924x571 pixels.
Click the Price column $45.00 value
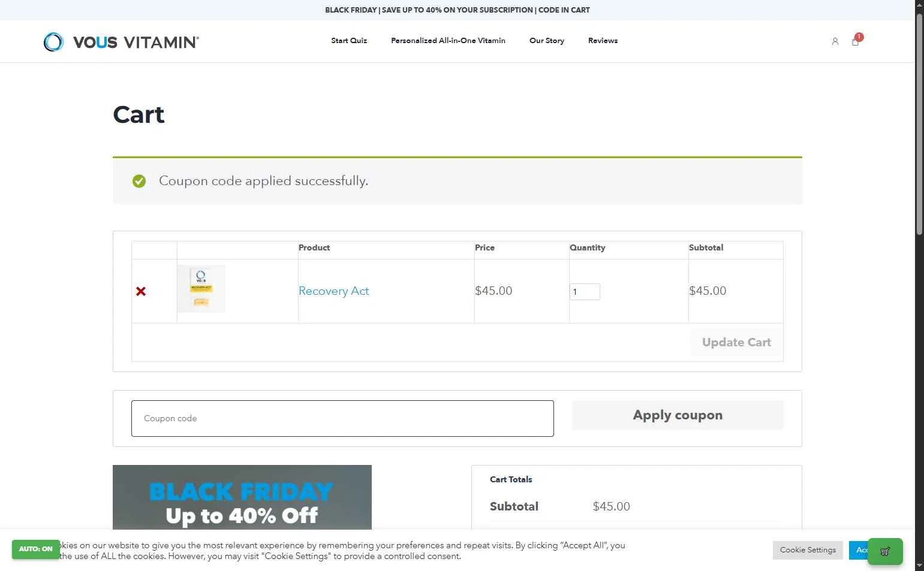pyautogui.click(x=493, y=291)
